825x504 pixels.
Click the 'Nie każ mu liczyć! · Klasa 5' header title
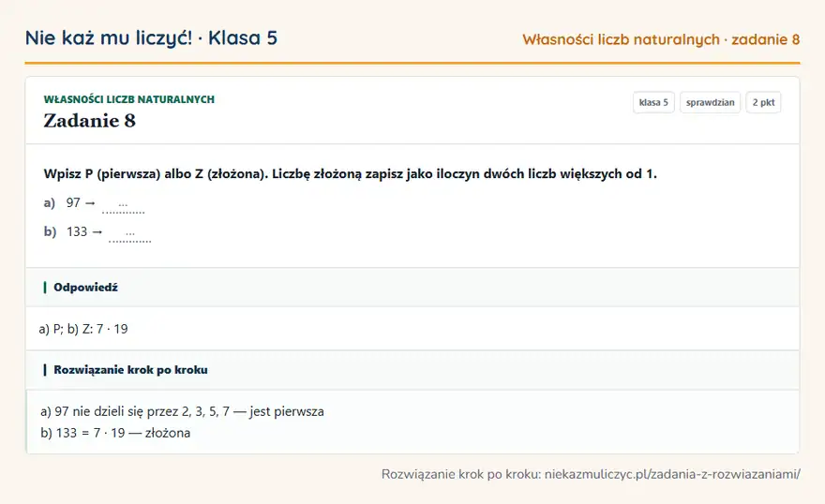[x=151, y=38]
